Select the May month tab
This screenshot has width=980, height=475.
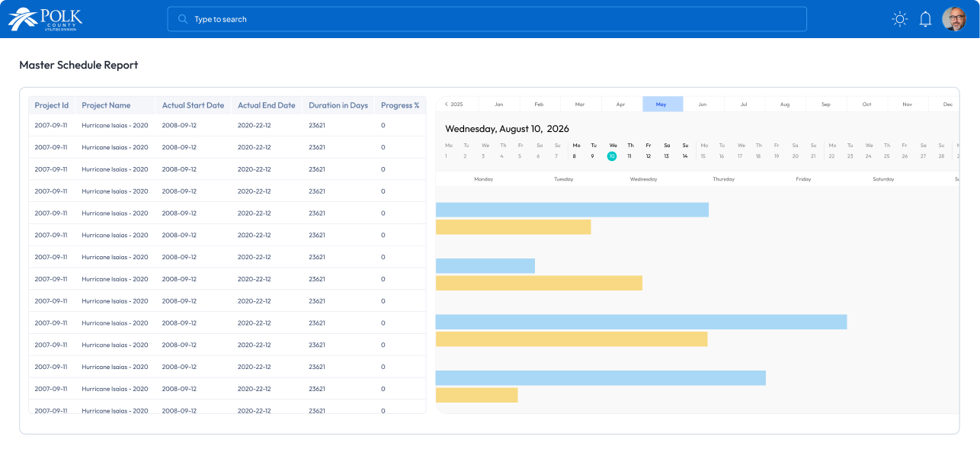click(x=661, y=104)
